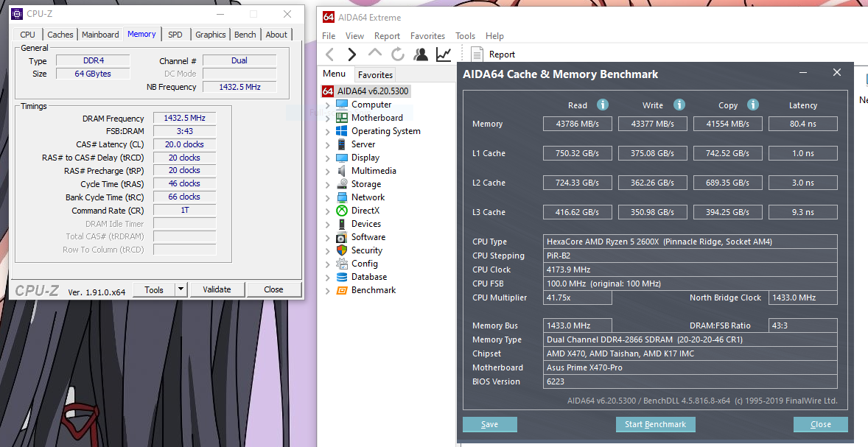Open the About tab in CPU-Z
This screenshot has height=447, width=868.
point(276,35)
